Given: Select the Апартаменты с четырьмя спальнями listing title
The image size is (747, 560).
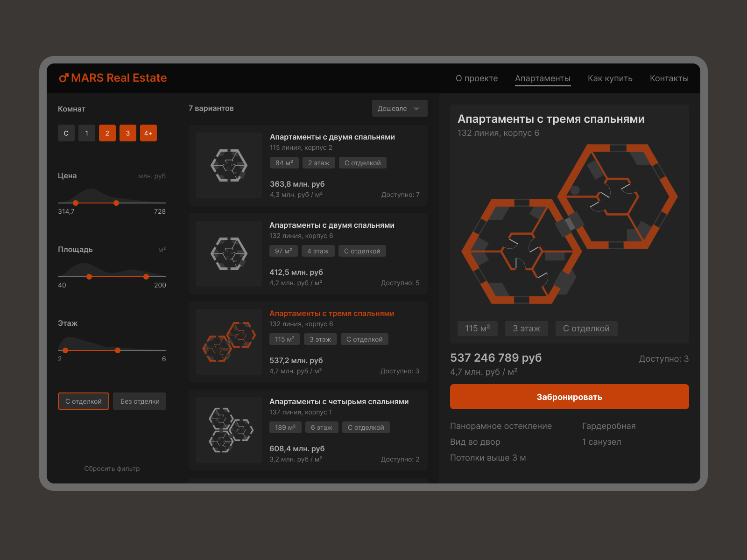Looking at the screenshot, I should [339, 401].
